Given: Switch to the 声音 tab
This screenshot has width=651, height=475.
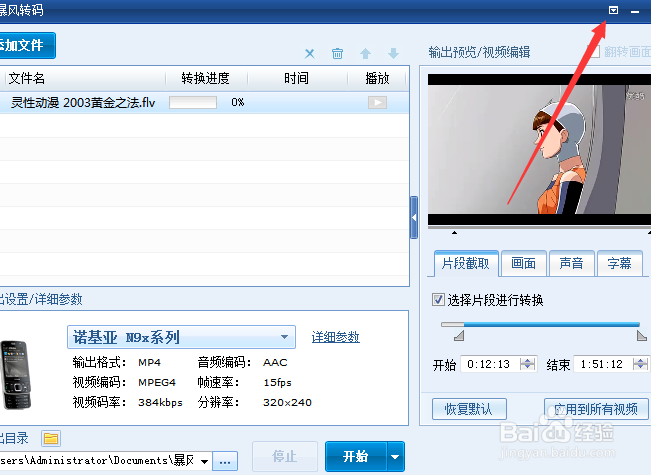Looking at the screenshot, I should pos(572,263).
